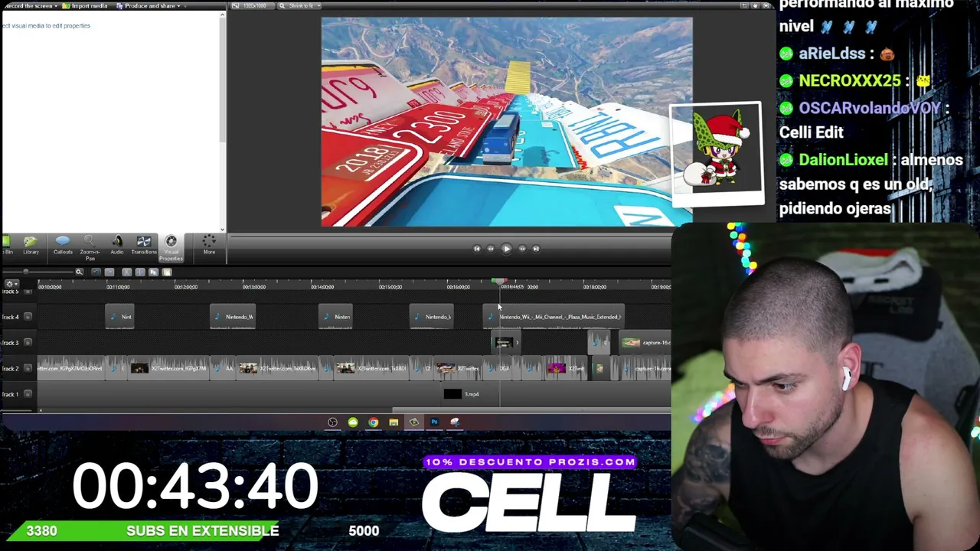Click the Undo timeline icon
Viewport: 980px width, 551px height.
96,272
